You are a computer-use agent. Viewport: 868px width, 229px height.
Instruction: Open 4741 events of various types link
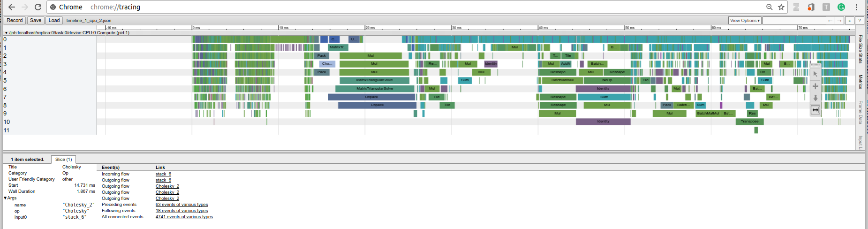pyautogui.click(x=184, y=217)
